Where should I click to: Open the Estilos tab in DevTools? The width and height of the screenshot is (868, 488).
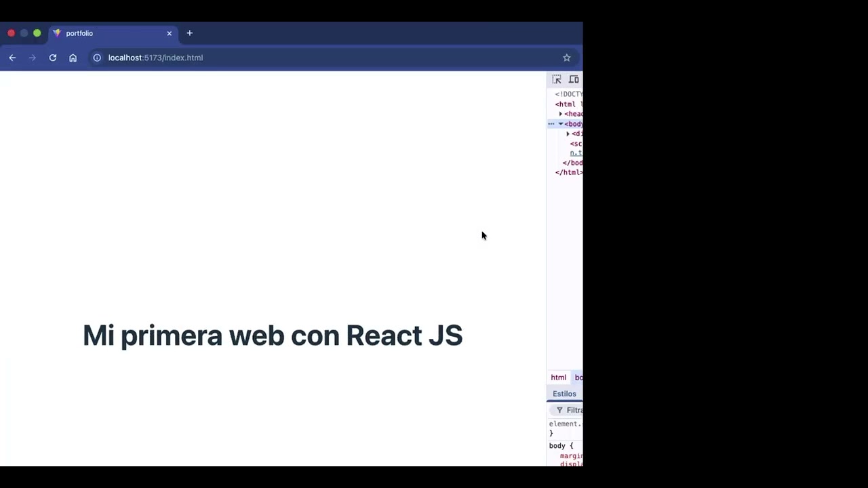[x=564, y=394]
